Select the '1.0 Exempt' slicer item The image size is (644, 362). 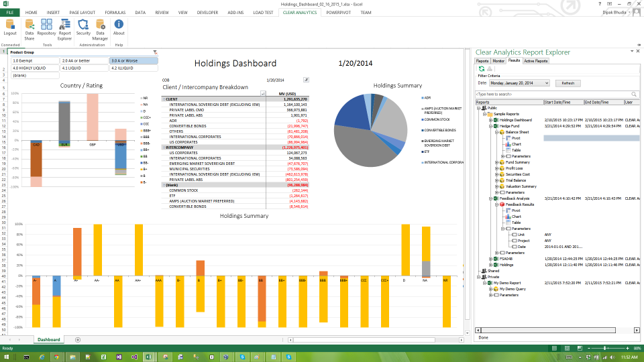35,61
